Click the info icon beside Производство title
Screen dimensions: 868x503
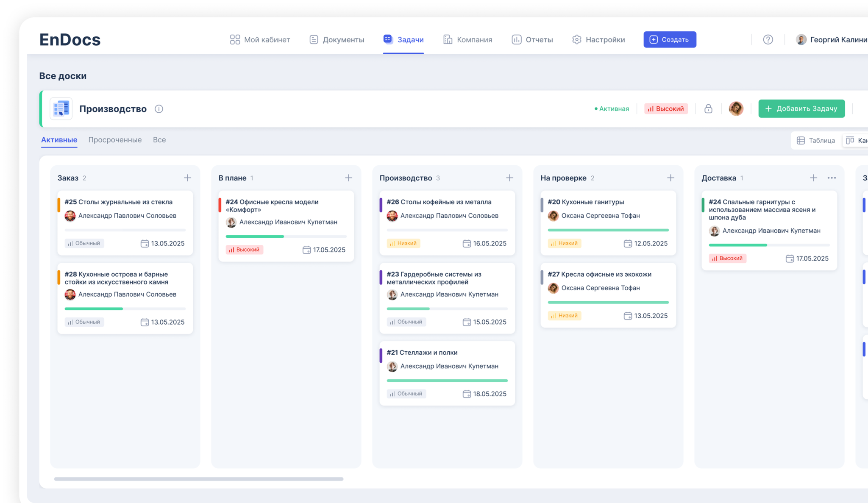coord(159,109)
